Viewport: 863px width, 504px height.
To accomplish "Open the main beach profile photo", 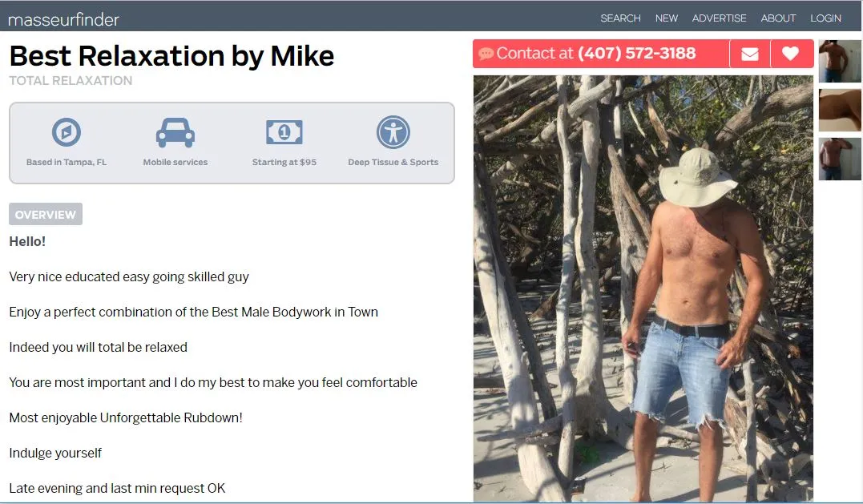I will pyautogui.click(x=643, y=288).
